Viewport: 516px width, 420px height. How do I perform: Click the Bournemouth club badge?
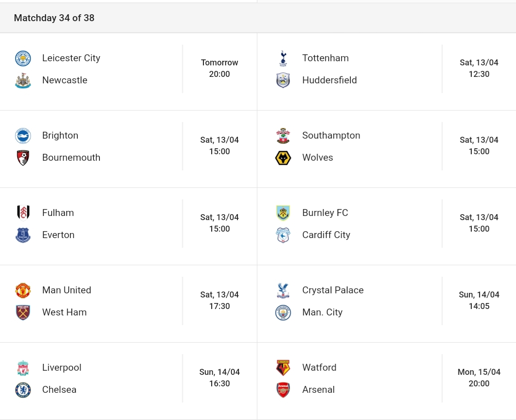[x=23, y=158]
